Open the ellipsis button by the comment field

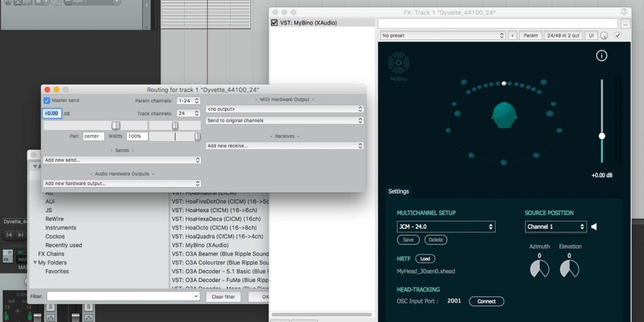click(x=625, y=25)
